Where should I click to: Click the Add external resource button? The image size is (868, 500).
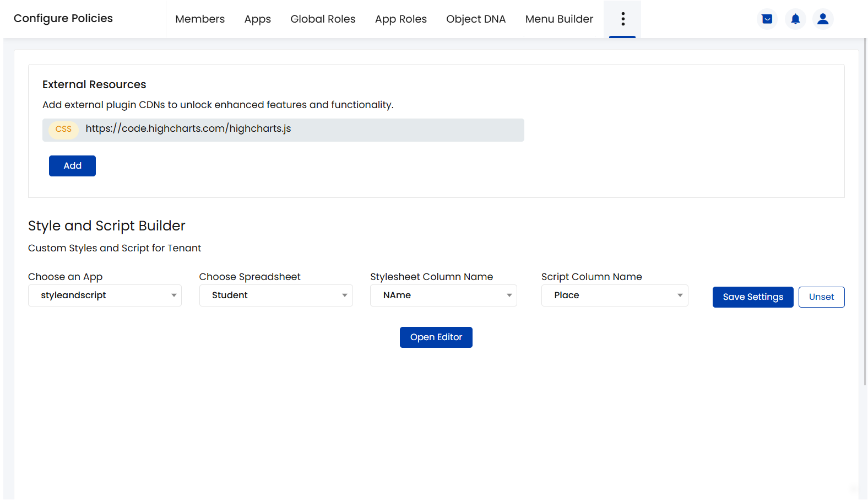[x=72, y=166]
